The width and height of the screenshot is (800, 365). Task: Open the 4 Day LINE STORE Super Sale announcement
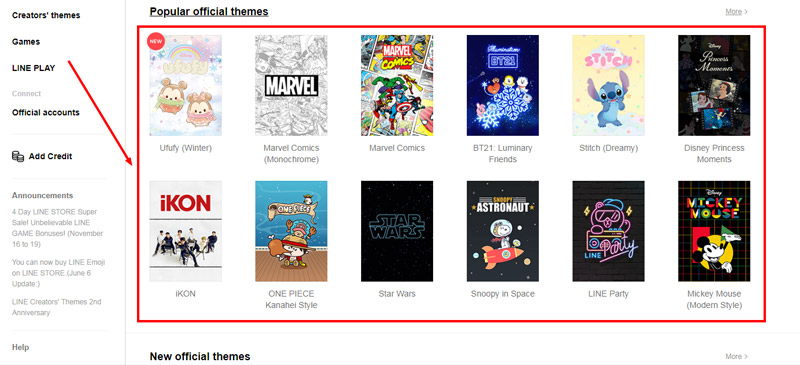pyautogui.click(x=58, y=228)
